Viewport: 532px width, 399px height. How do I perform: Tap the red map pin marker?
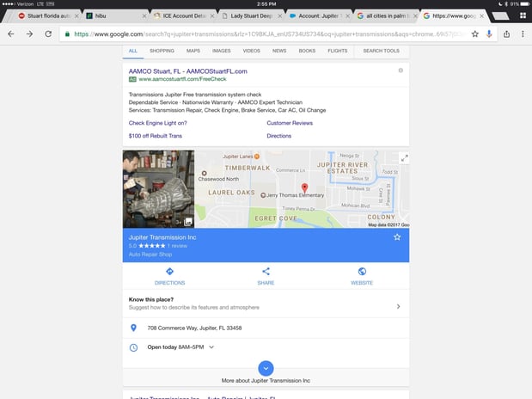(303, 187)
